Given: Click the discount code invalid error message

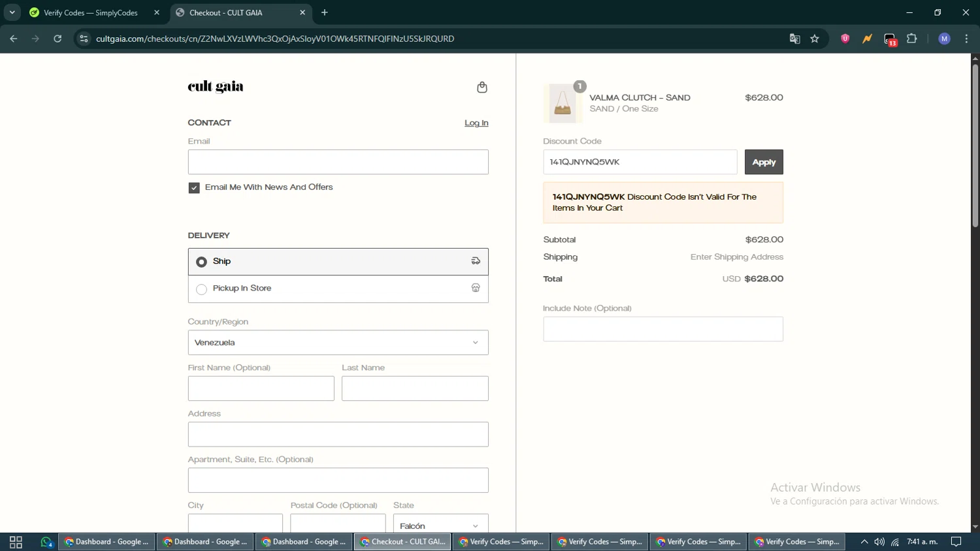Looking at the screenshot, I should pyautogui.click(x=663, y=203).
